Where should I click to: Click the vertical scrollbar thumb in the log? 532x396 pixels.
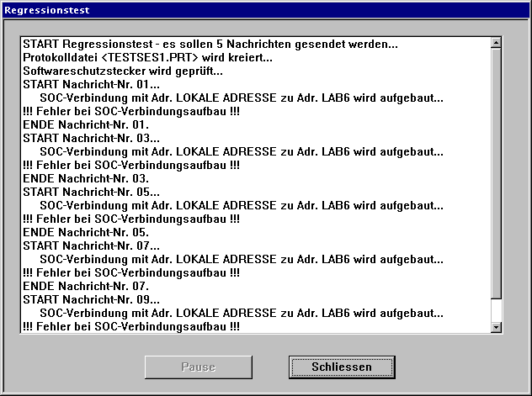(496, 173)
